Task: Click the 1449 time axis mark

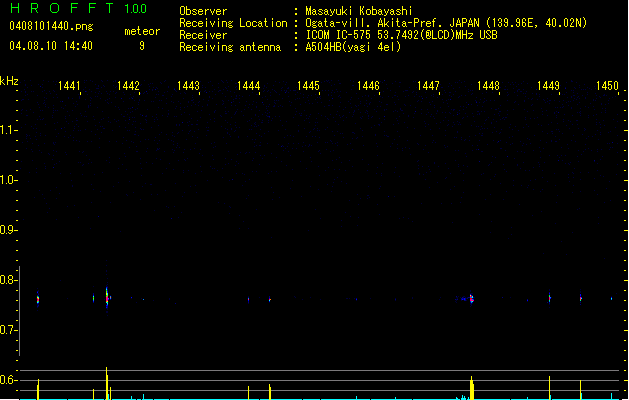Action: (548, 86)
